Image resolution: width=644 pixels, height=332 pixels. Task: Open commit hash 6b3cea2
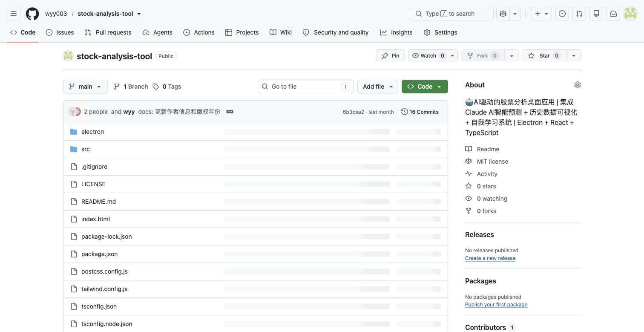pyautogui.click(x=354, y=112)
